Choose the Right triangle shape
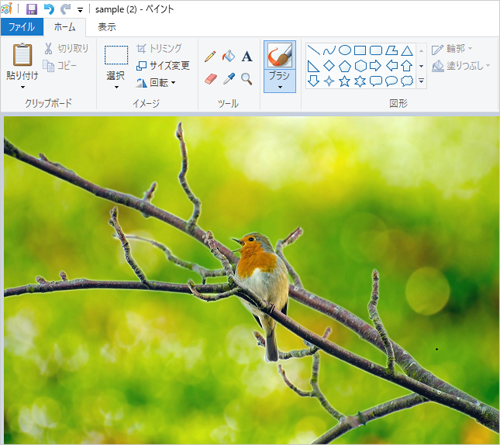 (313, 66)
